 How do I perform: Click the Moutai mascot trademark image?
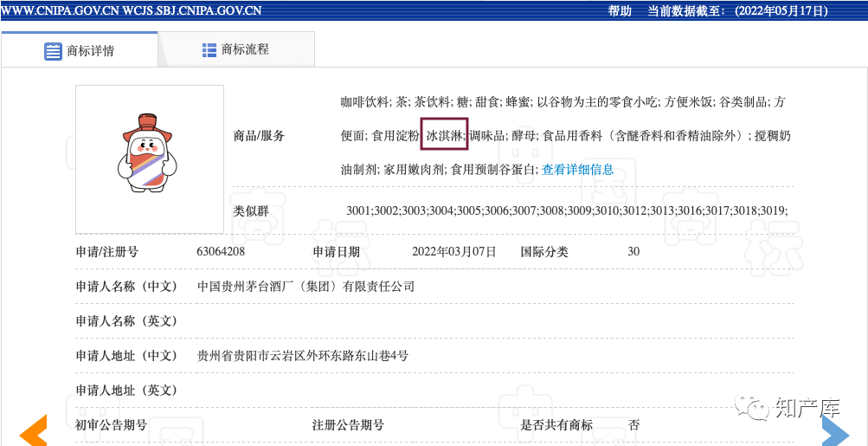point(150,159)
